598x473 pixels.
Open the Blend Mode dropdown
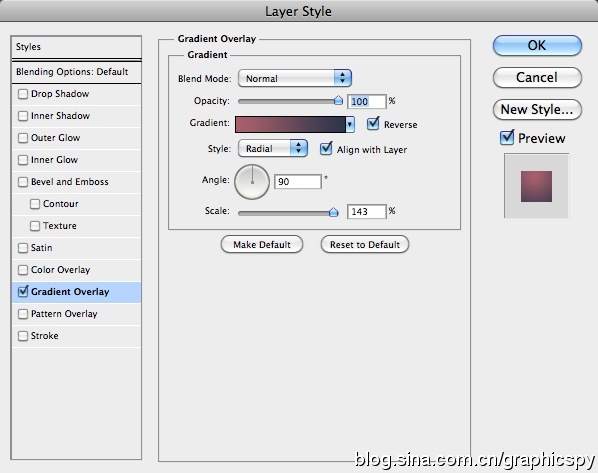pos(294,78)
